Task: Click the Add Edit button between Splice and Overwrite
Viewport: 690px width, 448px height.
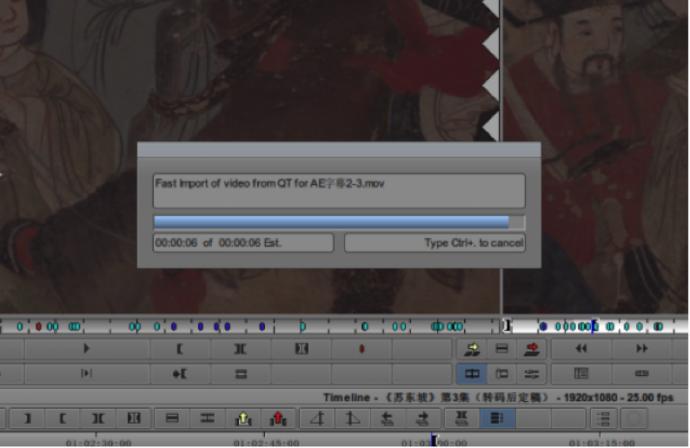Action: pyautogui.click(x=502, y=349)
